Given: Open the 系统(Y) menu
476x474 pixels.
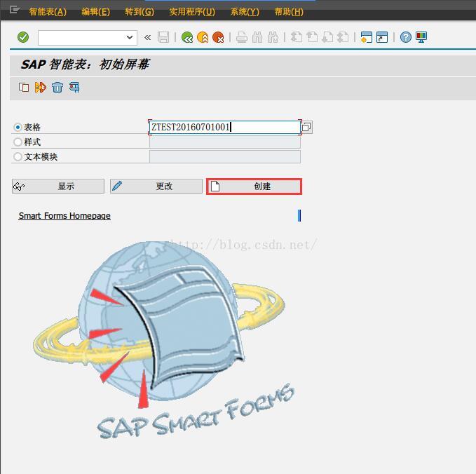Looking at the screenshot, I should pos(245,12).
